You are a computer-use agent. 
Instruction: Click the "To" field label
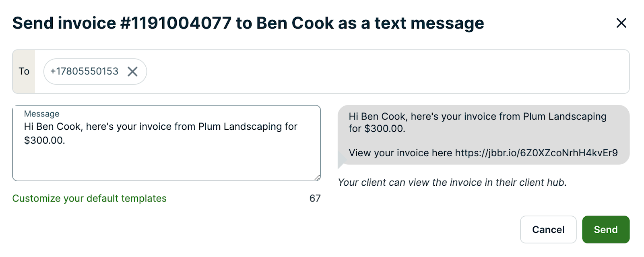click(24, 72)
